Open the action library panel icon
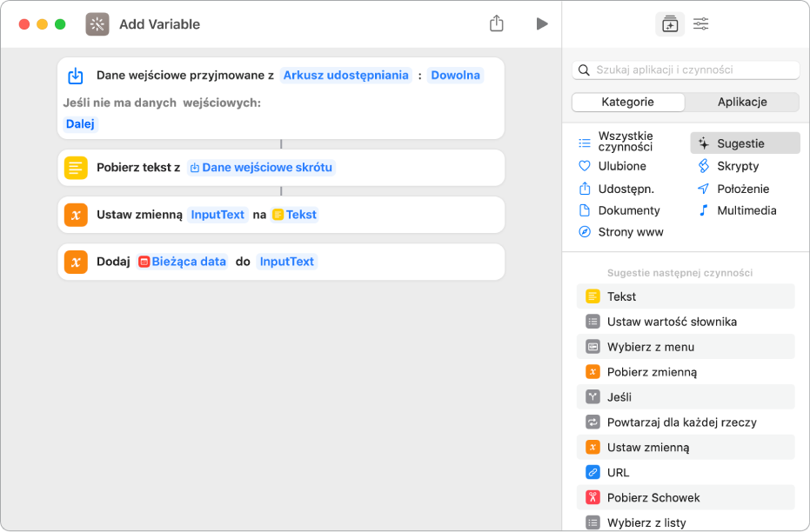Viewport: 810px width, 532px height. pos(669,24)
